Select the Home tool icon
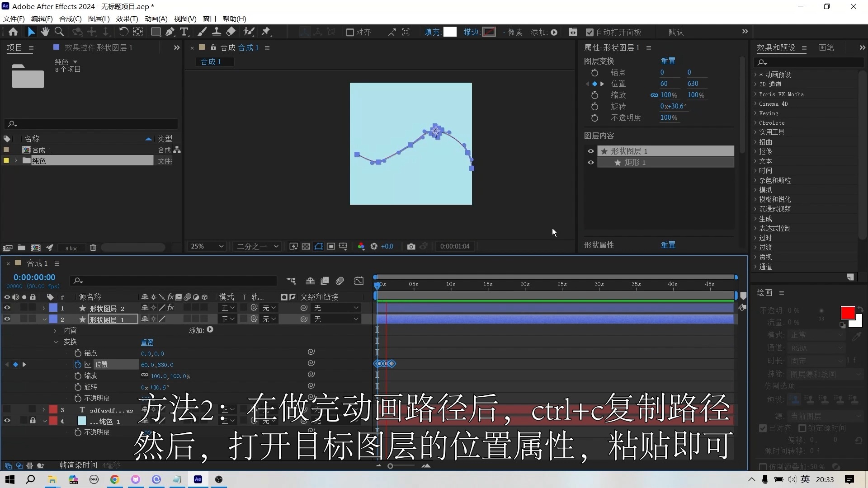Screen dimensions: 868x488 coord(13,32)
